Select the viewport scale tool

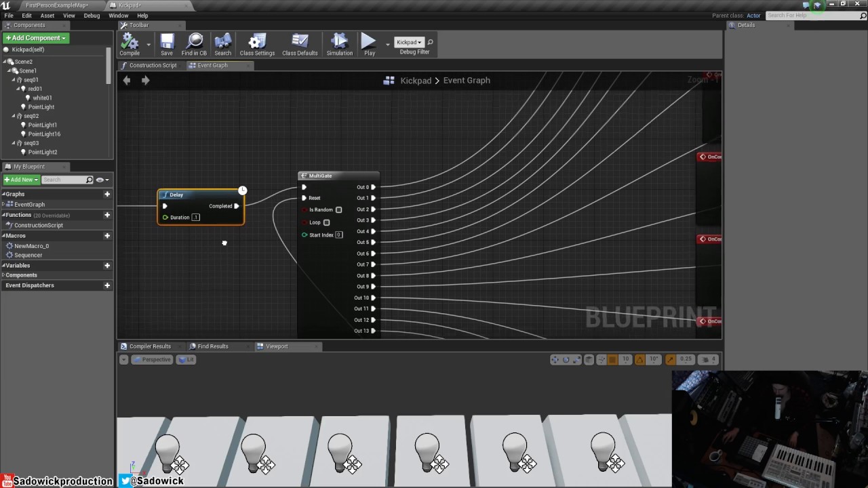pyautogui.click(x=576, y=359)
